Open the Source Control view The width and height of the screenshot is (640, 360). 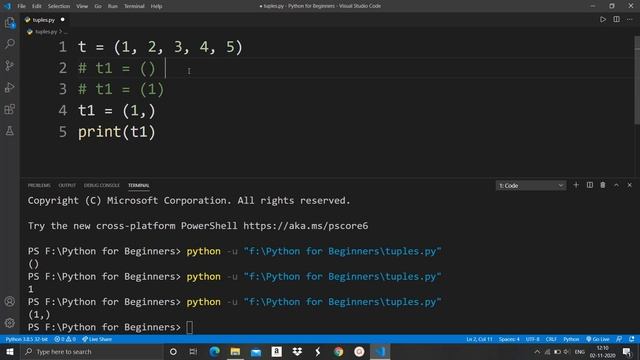tap(10, 66)
